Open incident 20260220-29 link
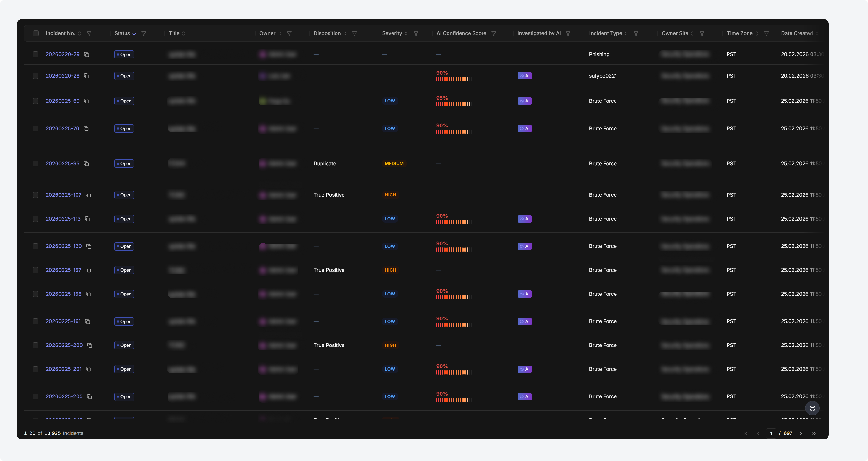 pos(63,54)
